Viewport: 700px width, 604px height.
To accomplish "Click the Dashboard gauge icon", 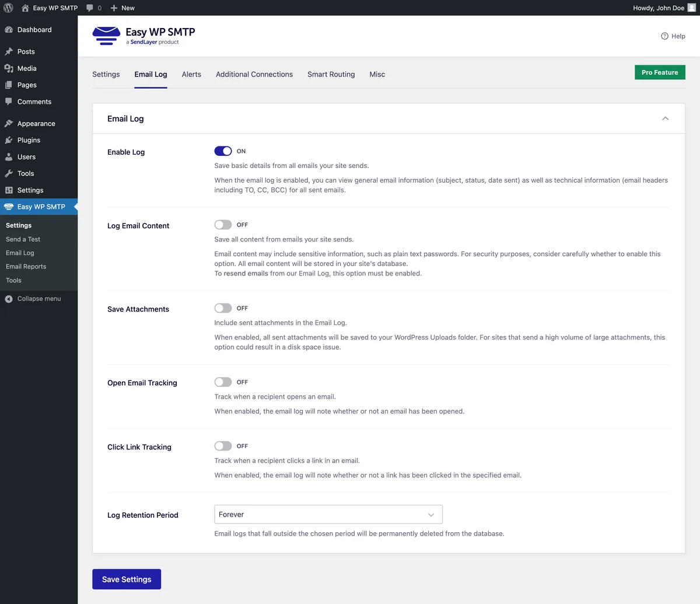I will point(9,30).
